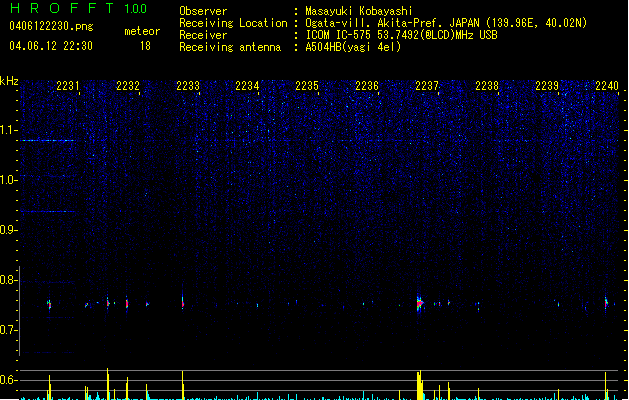Click the strong meteor echo after 2236
629x400 pixels.
419,303
